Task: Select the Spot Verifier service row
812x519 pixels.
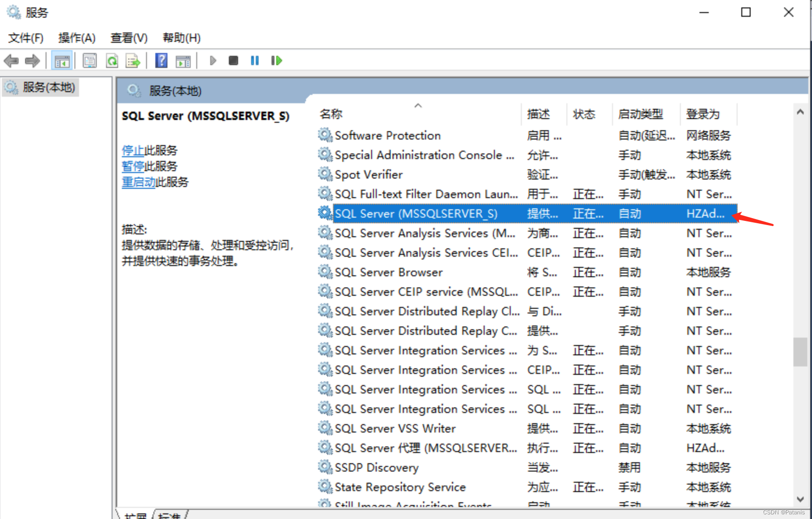Action: [x=527, y=174]
